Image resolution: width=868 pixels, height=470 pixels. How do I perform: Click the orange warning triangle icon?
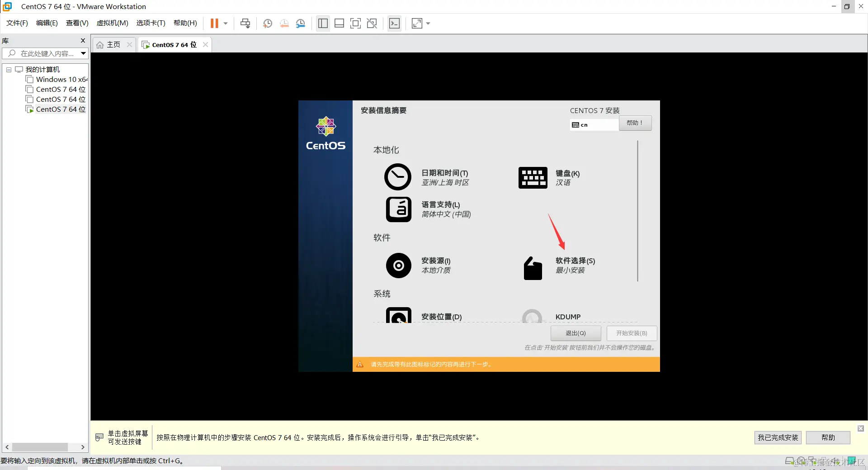(360, 365)
